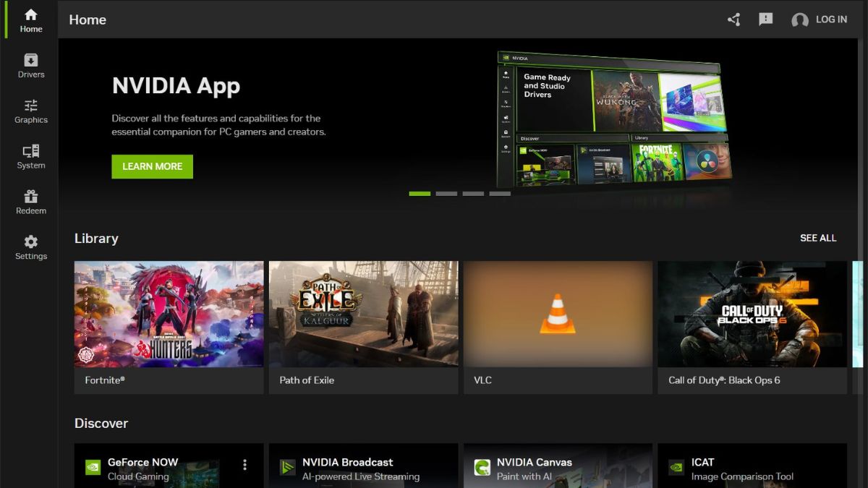
Task: Click LOG IN link
Action: [x=831, y=20]
